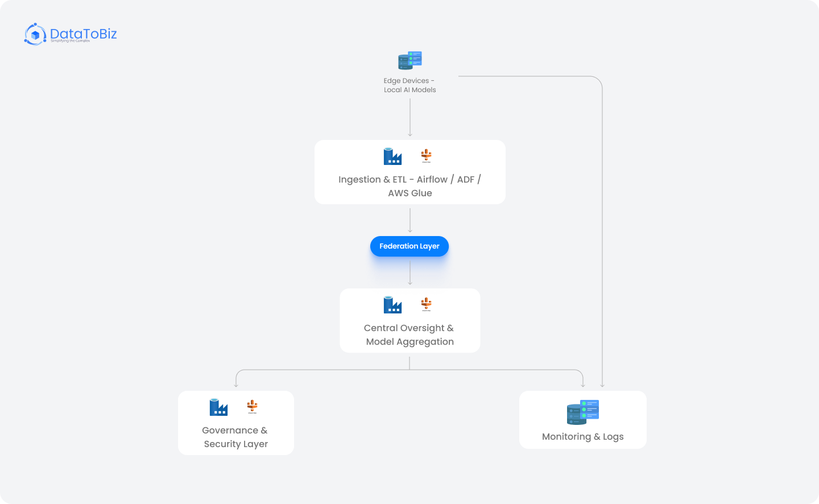Open the Edge Devices server stack icon

409,60
